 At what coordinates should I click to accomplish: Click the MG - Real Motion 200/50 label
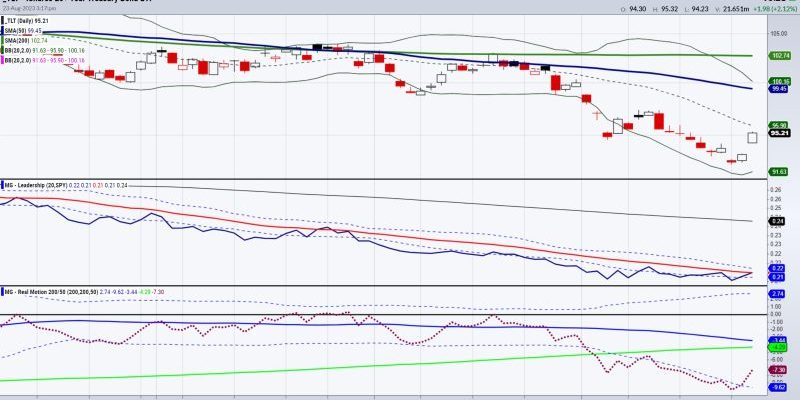36,291
